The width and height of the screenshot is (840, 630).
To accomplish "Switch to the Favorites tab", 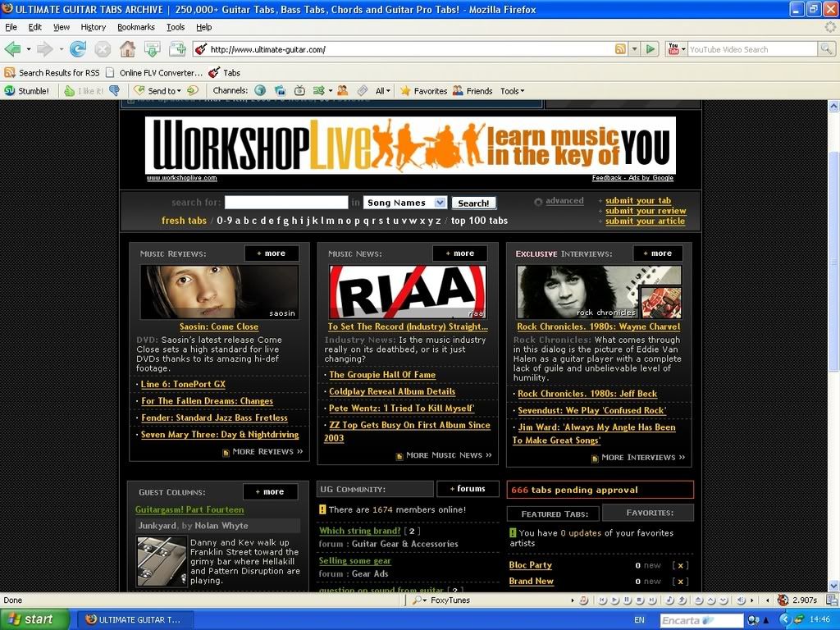I will pyautogui.click(x=648, y=514).
